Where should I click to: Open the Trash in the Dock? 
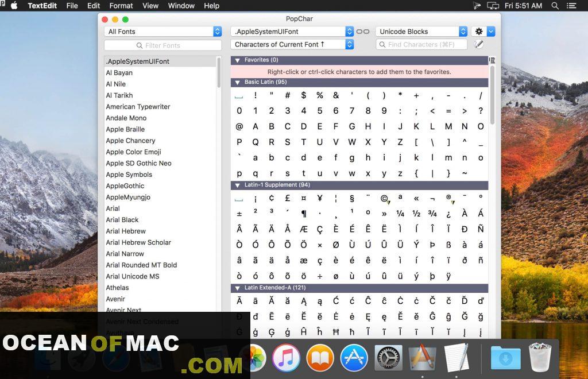click(540, 357)
